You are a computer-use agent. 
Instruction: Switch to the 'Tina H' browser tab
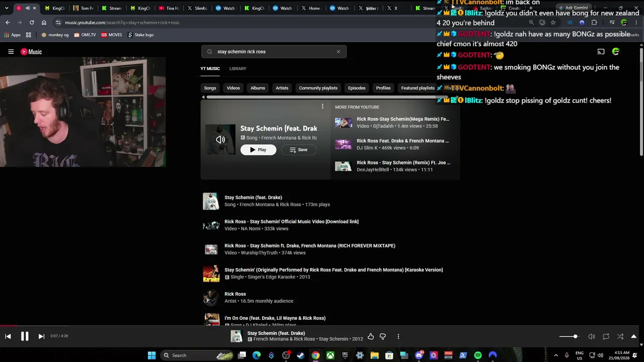point(169,8)
